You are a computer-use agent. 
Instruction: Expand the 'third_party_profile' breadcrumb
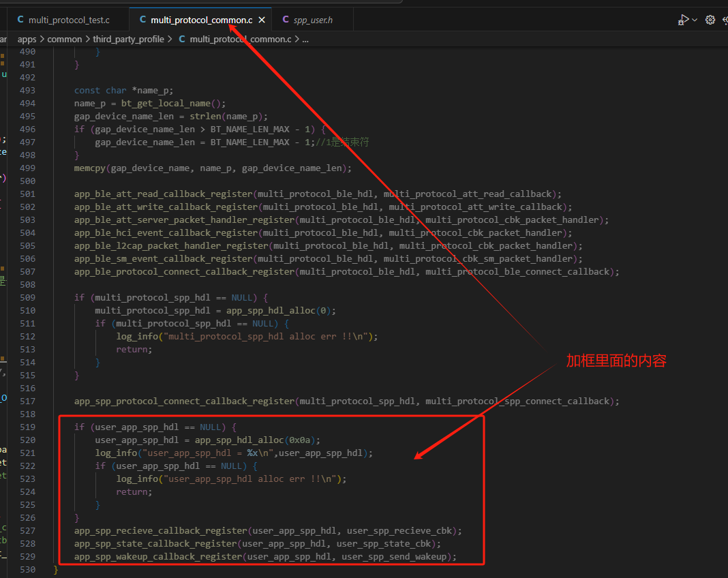(x=129, y=40)
